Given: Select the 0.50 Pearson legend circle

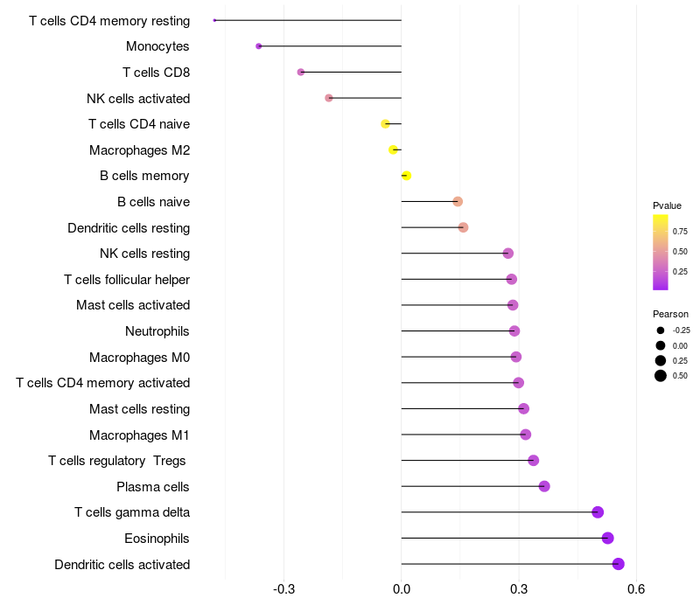Looking at the screenshot, I should [661, 376].
